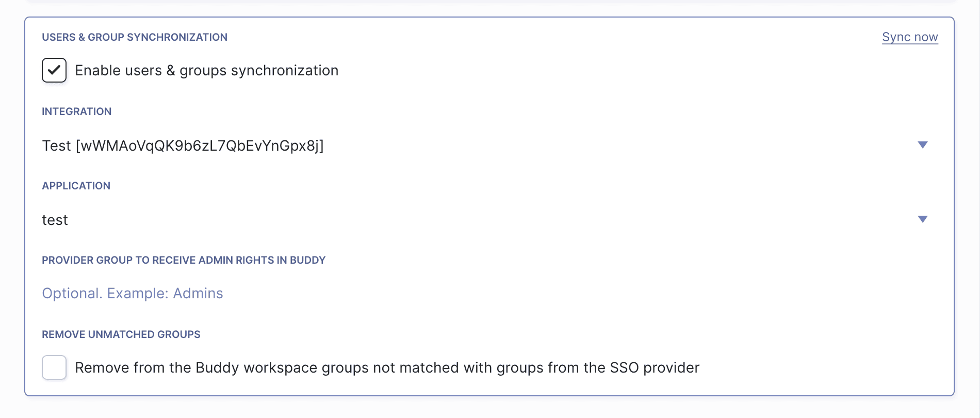Select the remove SSO unmatched groups description text

coord(387,367)
